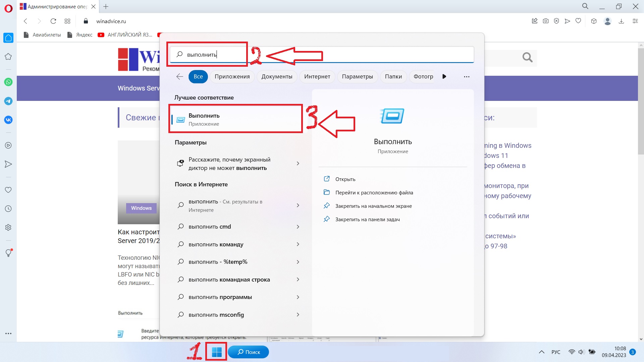Open the bookmarks star in Opera sidebar
Viewport: 644px width, 362px height.
(8, 57)
